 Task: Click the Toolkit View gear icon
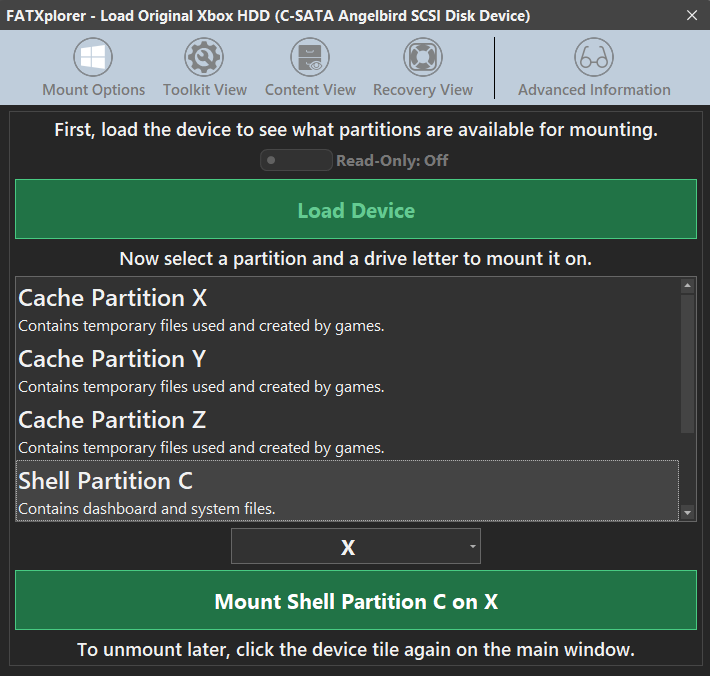(x=204, y=58)
